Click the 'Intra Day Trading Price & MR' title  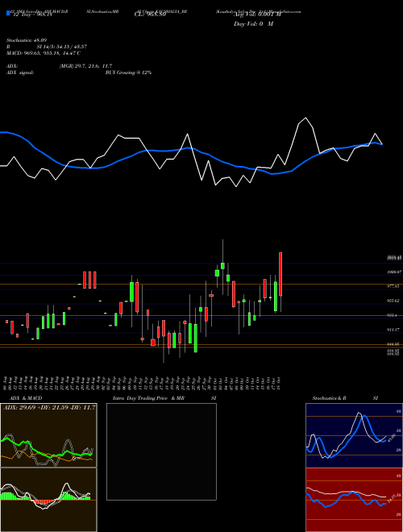pyautogui.click(x=149, y=398)
